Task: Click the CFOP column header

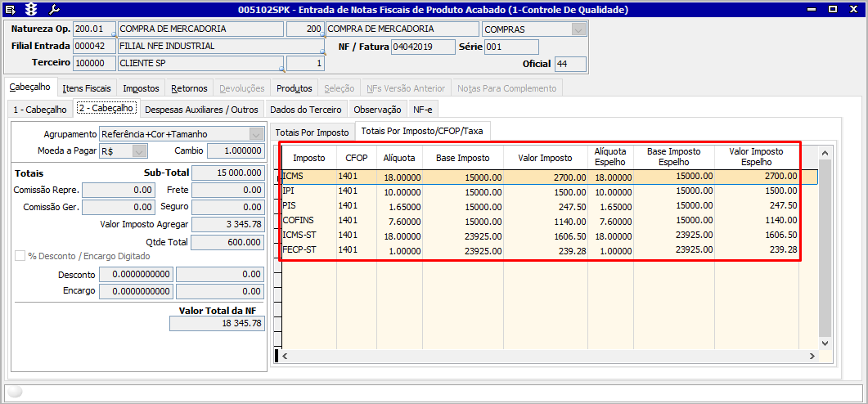Action: point(357,158)
